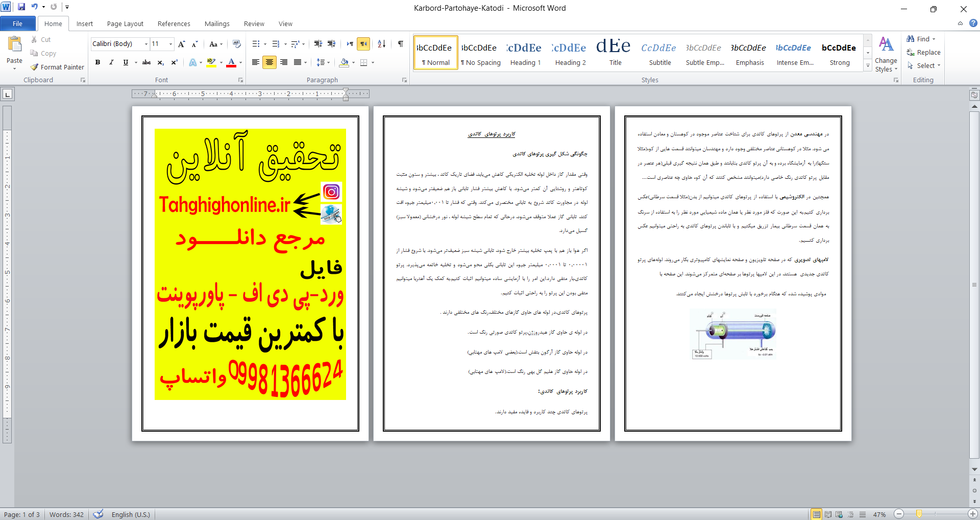Open the font name dropdown
The image size is (980, 520).
146,44
